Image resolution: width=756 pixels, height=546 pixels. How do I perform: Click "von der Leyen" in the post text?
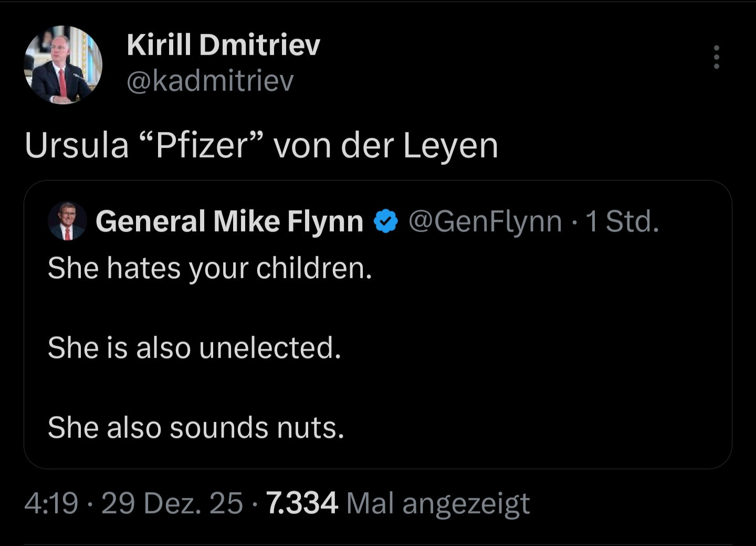(x=386, y=145)
